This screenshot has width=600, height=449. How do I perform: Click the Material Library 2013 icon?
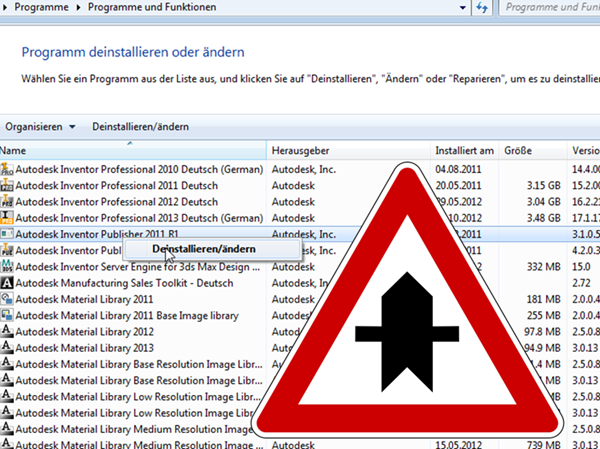7,348
